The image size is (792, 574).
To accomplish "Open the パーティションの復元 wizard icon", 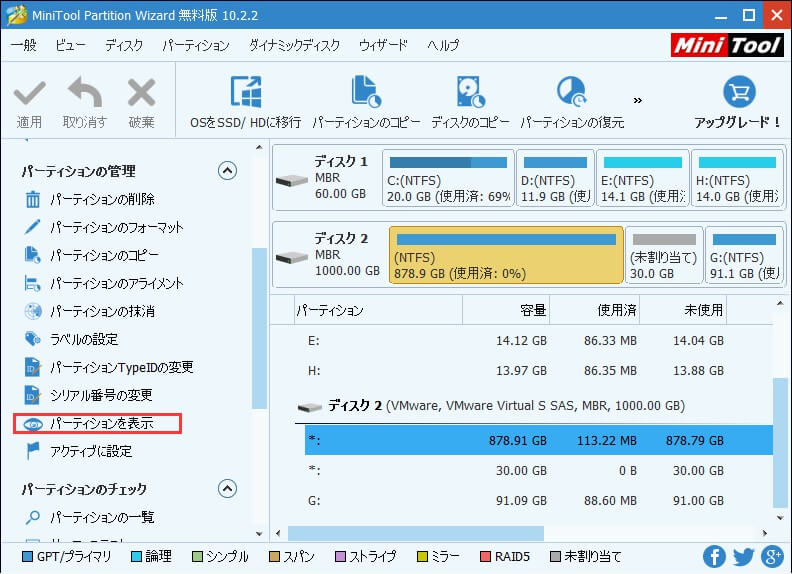I will 572,91.
